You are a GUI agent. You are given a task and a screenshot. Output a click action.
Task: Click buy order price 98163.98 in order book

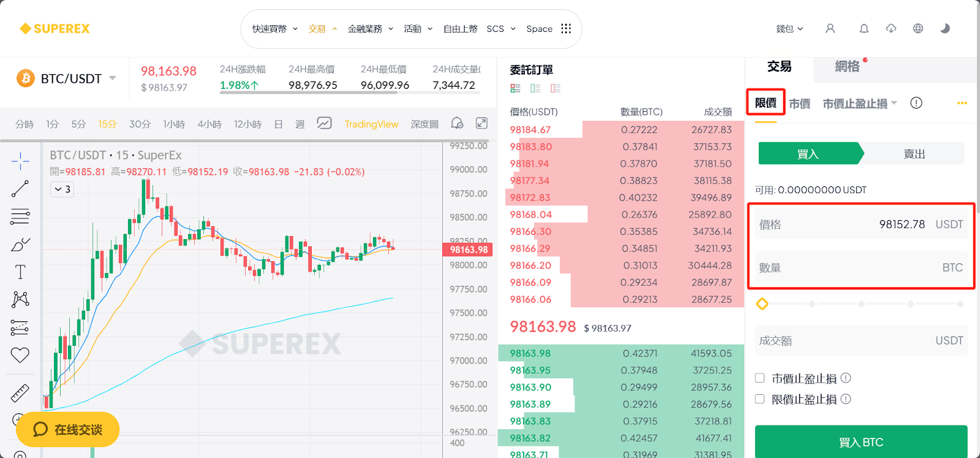(x=530, y=353)
